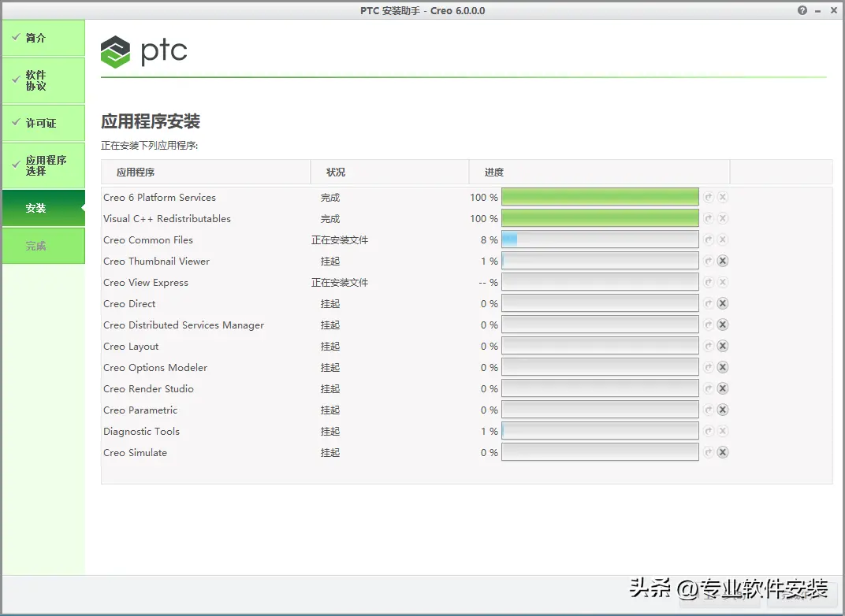Click retry icon for Creo Common Files

tap(708, 239)
